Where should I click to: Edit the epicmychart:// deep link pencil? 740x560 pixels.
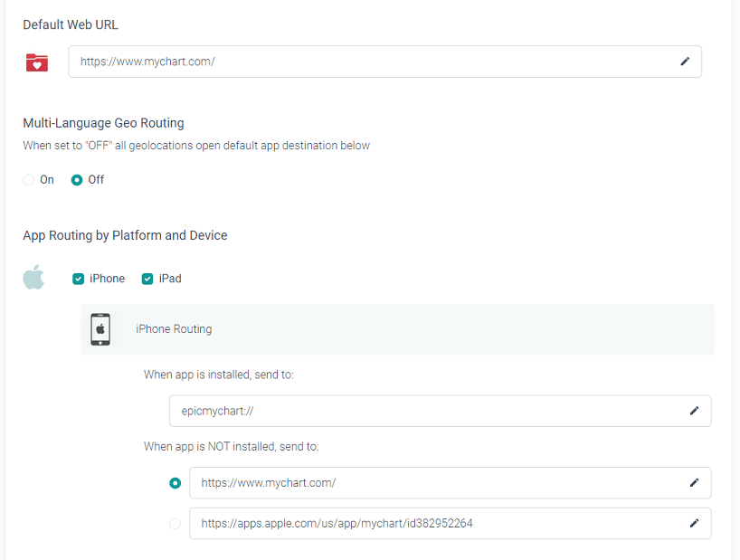coord(694,411)
